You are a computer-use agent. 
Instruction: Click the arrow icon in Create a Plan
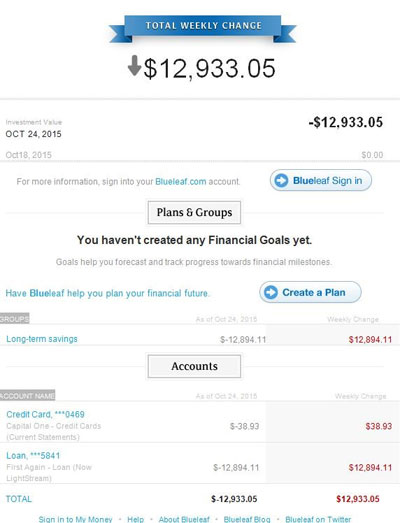[x=271, y=292]
